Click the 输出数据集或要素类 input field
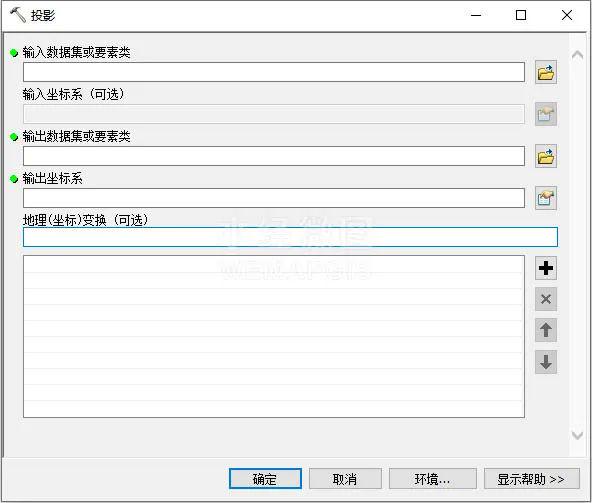 tap(274, 156)
